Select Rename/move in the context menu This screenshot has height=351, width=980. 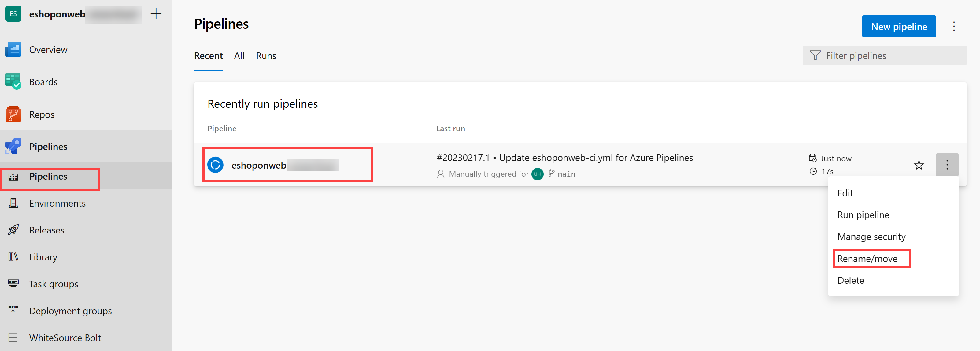click(x=867, y=259)
